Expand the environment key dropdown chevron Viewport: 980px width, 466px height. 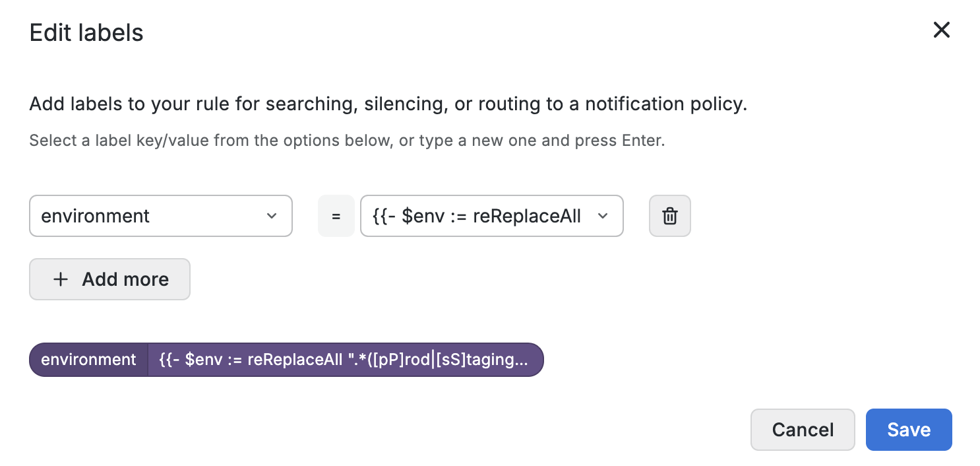tap(272, 216)
